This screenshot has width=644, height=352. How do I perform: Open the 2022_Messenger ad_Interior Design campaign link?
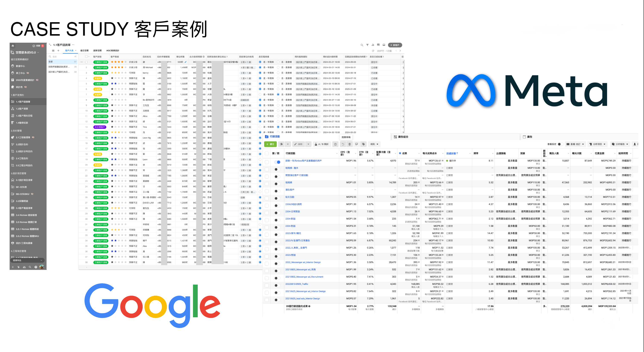point(303,262)
